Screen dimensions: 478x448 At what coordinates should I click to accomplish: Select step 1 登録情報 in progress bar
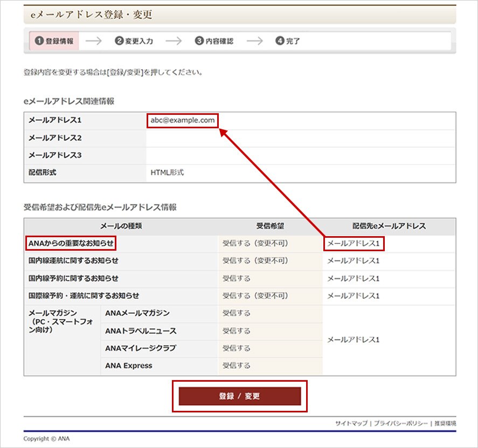coord(54,41)
